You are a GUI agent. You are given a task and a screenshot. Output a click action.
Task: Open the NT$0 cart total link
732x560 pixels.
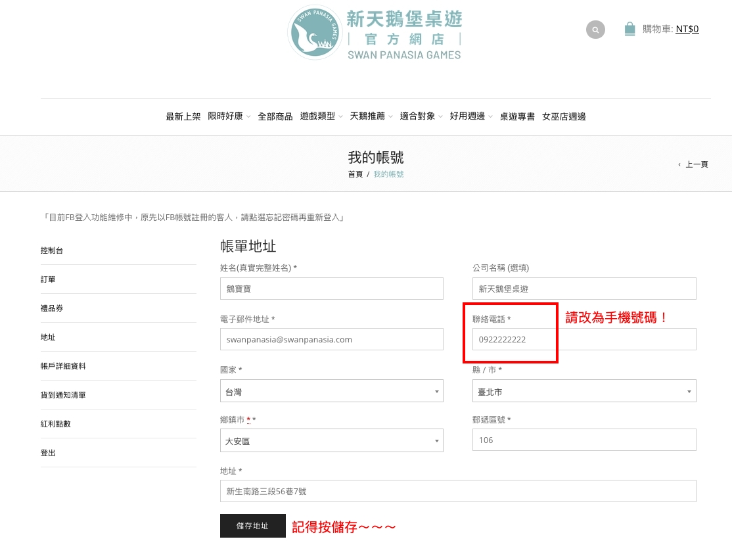coord(687,29)
